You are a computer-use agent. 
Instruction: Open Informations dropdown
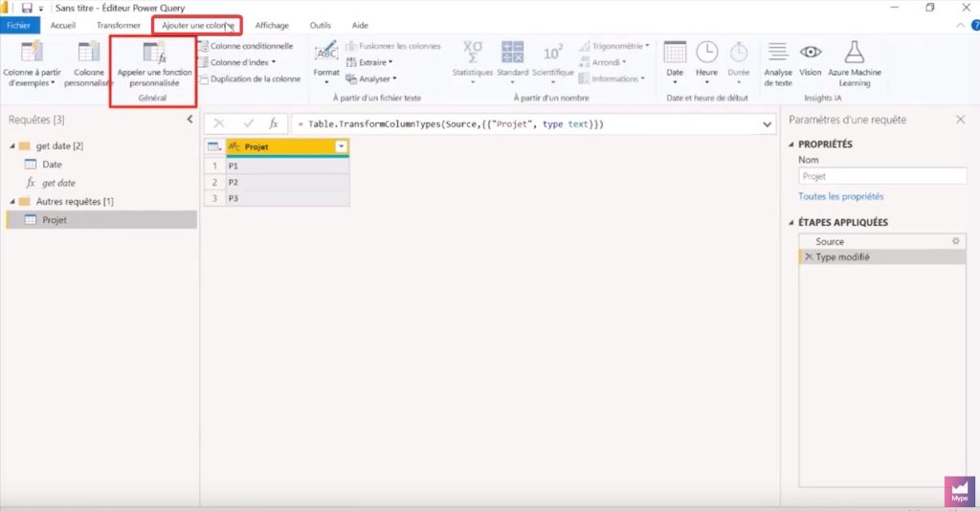click(x=612, y=78)
